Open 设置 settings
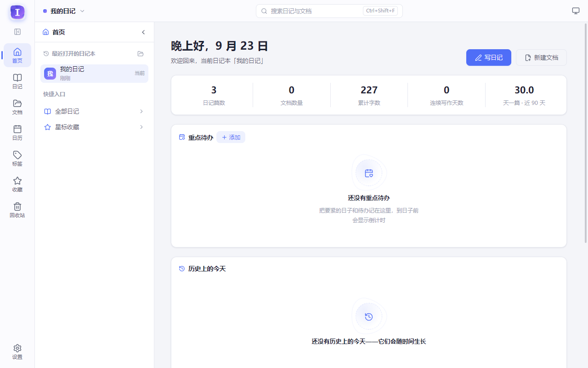Image resolution: width=588 pixels, height=368 pixels. pos(17,351)
